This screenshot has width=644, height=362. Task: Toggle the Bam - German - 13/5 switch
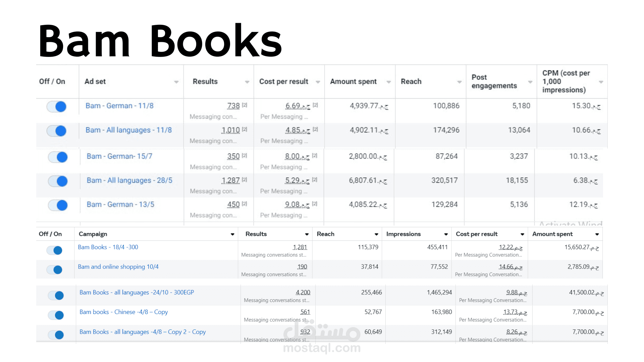point(58,205)
